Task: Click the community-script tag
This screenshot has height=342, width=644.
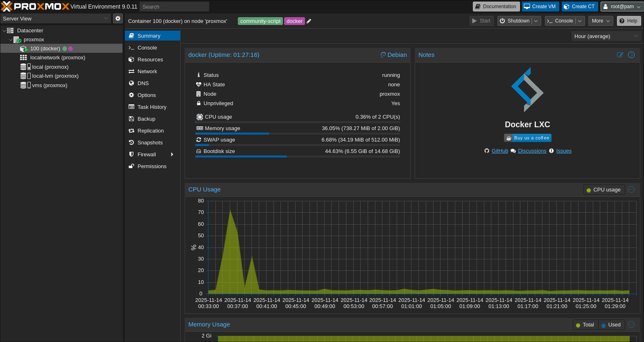Action: pos(260,21)
